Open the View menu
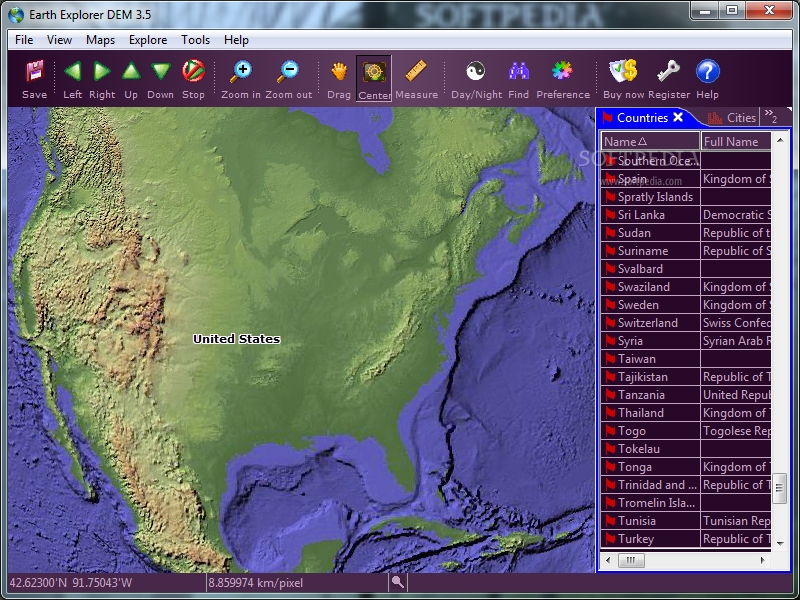The width and height of the screenshot is (800, 600). [59, 40]
